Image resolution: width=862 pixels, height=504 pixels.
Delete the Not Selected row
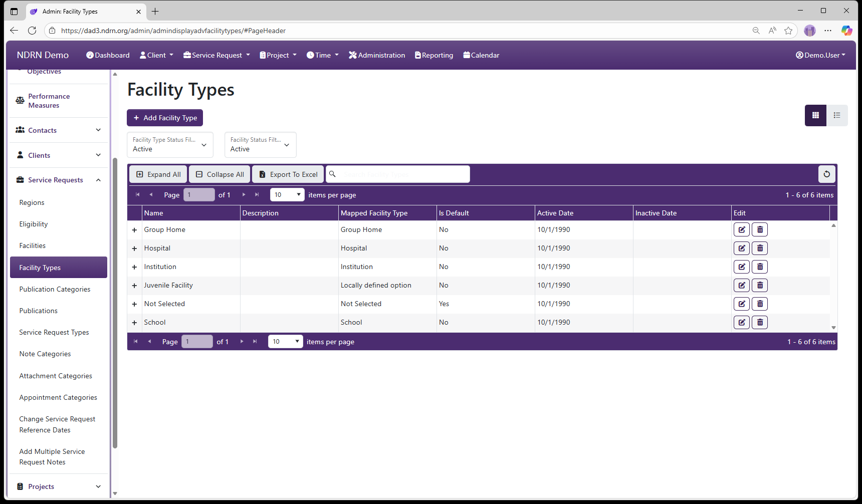click(760, 304)
